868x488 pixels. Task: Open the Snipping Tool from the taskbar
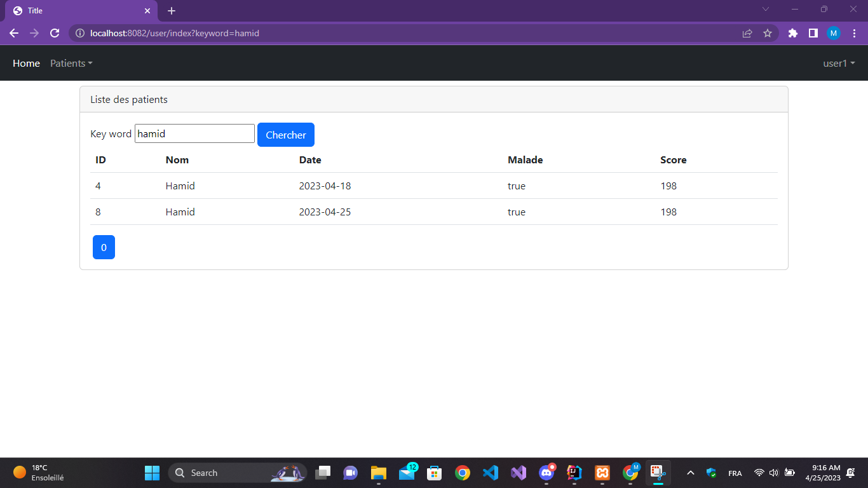point(658,473)
